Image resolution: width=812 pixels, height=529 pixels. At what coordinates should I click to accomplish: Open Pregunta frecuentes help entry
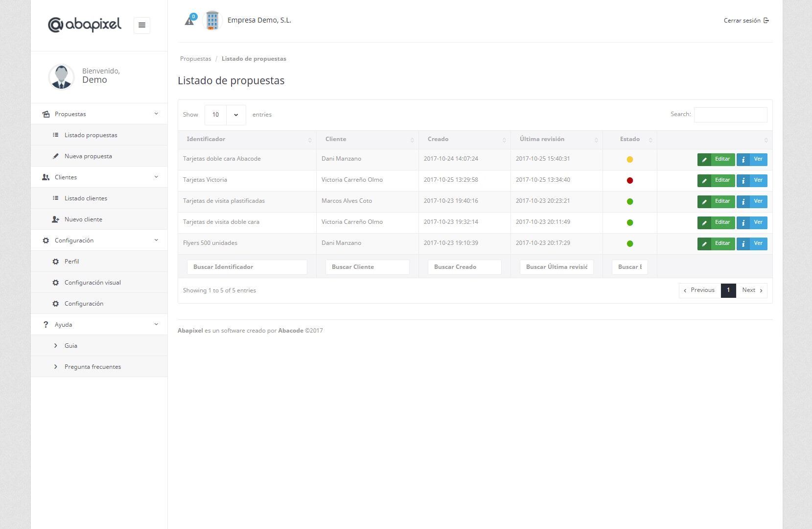click(x=99, y=367)
